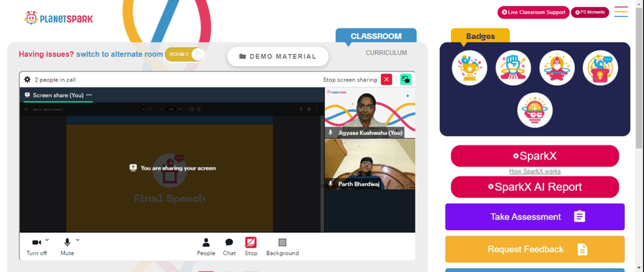Image resolution: width=644 pixels, height=272 pixels.
Task: Launch SparkX
Action: pyautogui.click(x=535, y=156)
